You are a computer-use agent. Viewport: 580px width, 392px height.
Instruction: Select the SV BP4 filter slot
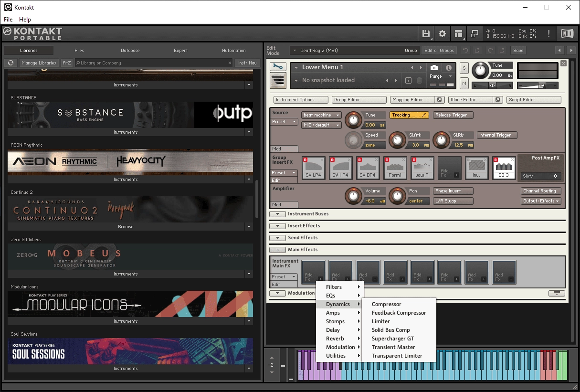click(x=368, y=168)
